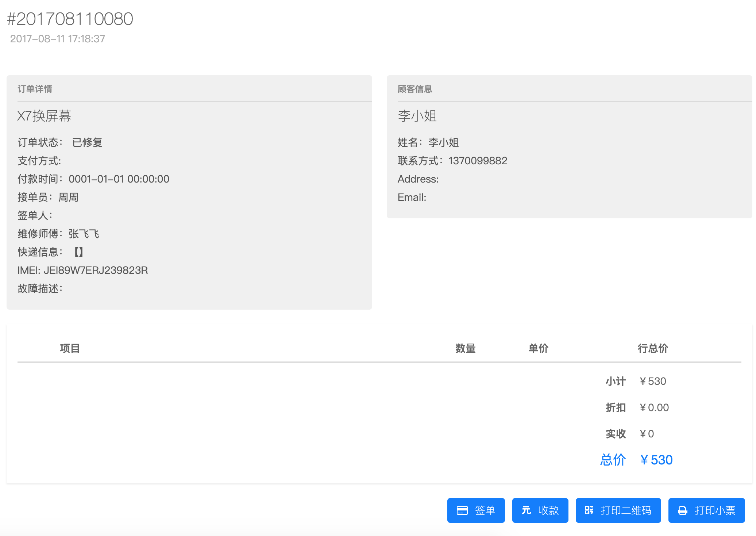Click the 订单详情 panel header

(x=35, y=89)
